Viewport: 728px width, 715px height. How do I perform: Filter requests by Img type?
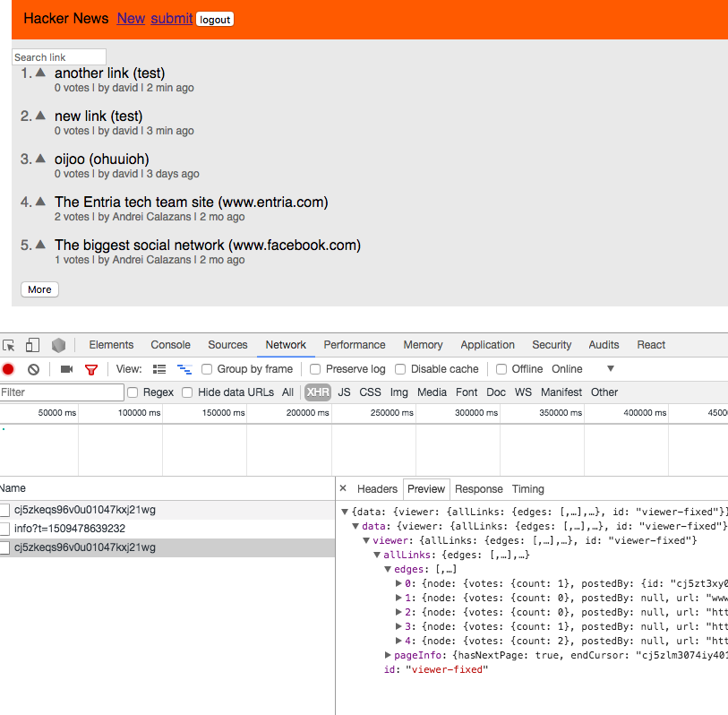[398, 392]
